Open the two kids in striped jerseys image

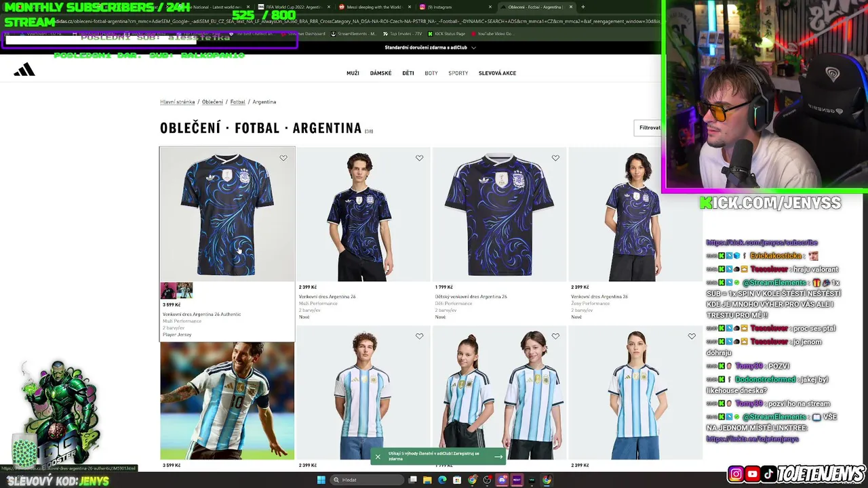(x=499, y=394)
